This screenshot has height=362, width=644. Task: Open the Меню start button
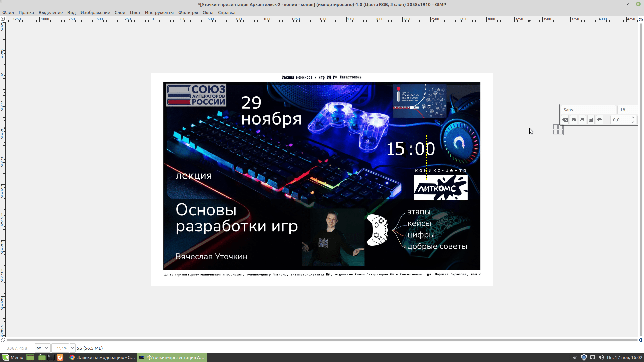click(x=13, y=357)
